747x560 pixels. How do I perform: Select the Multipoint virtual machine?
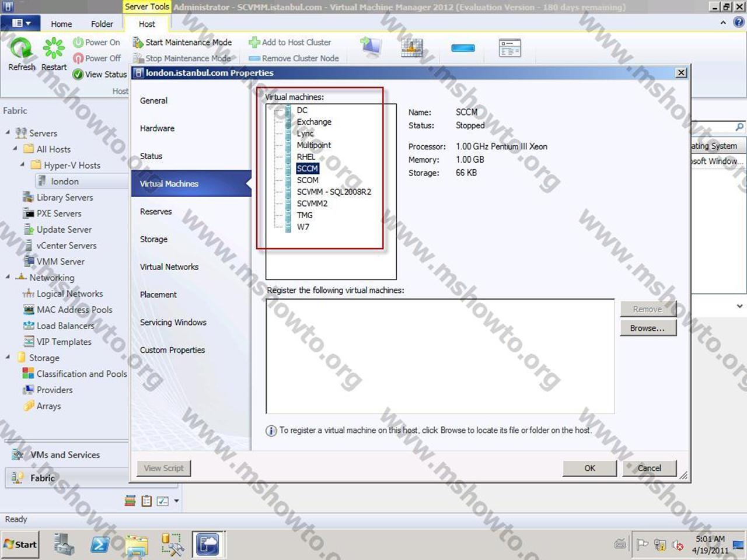click(x=314, y=145)
